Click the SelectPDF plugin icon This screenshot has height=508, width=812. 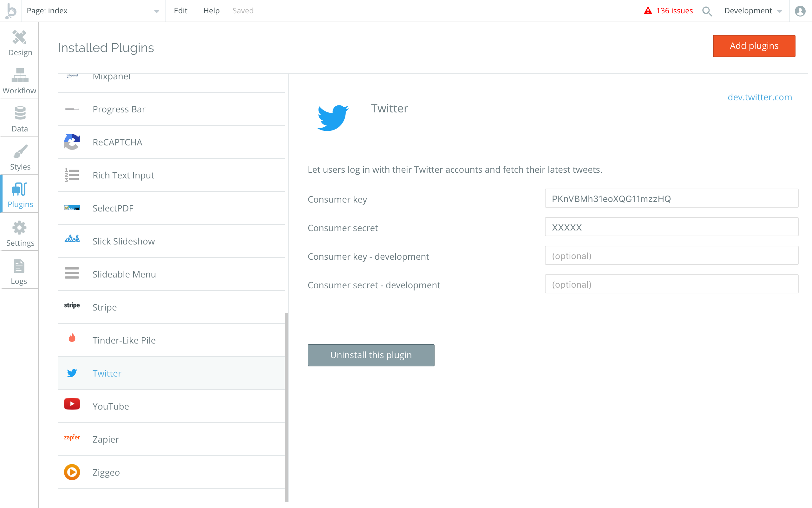point(72,208)
